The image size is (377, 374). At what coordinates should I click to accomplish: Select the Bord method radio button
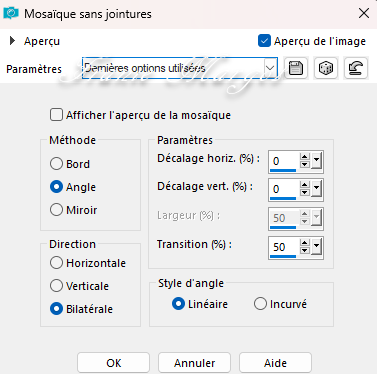point(56,164)
